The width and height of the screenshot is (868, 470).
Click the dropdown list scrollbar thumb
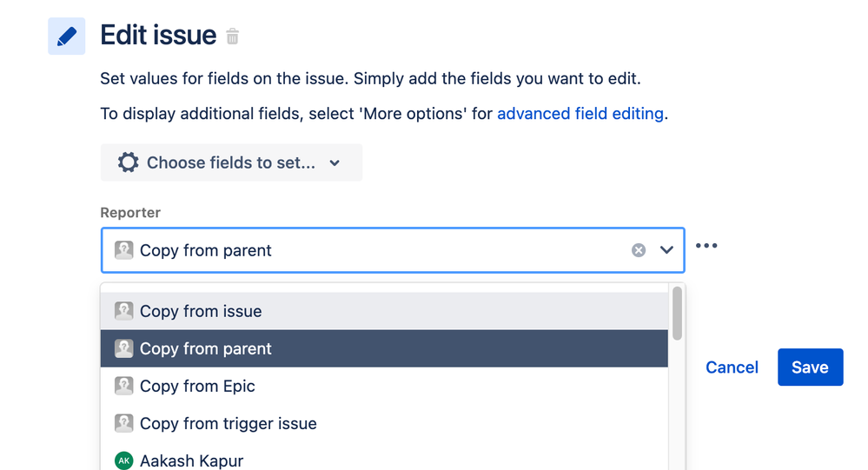pyautogui.click(x=677, y=314)
